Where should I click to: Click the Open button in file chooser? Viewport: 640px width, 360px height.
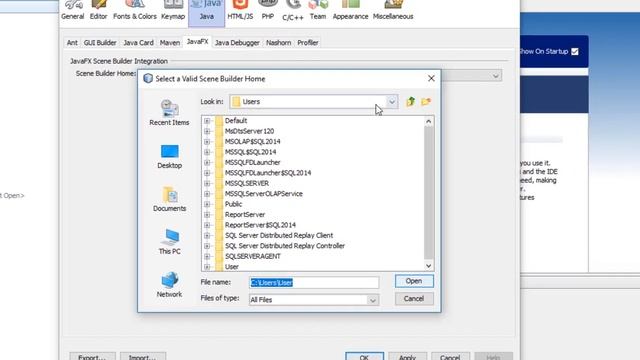pyautogui.click(x=414, y=281)
